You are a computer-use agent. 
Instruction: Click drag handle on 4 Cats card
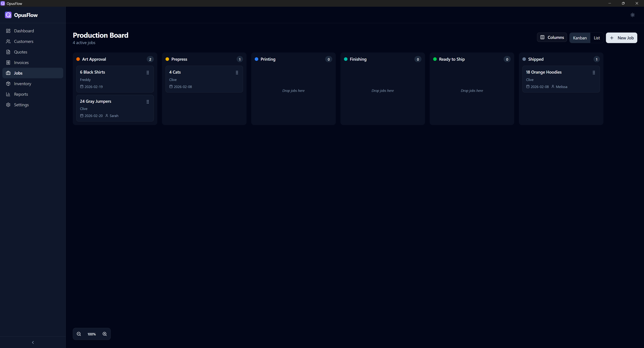(x=237, y=73)
